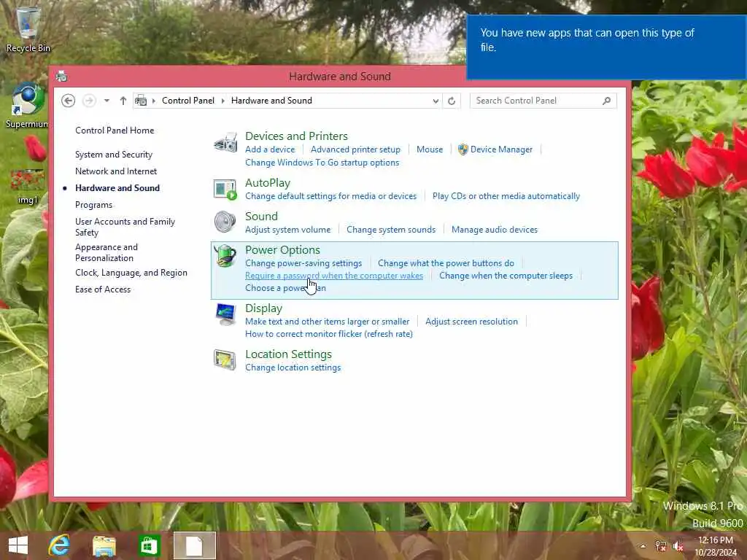The height and width of the screenshot is (560, 747).
Task: Open File Explorer from the taskbar
Action: [104, 545]
